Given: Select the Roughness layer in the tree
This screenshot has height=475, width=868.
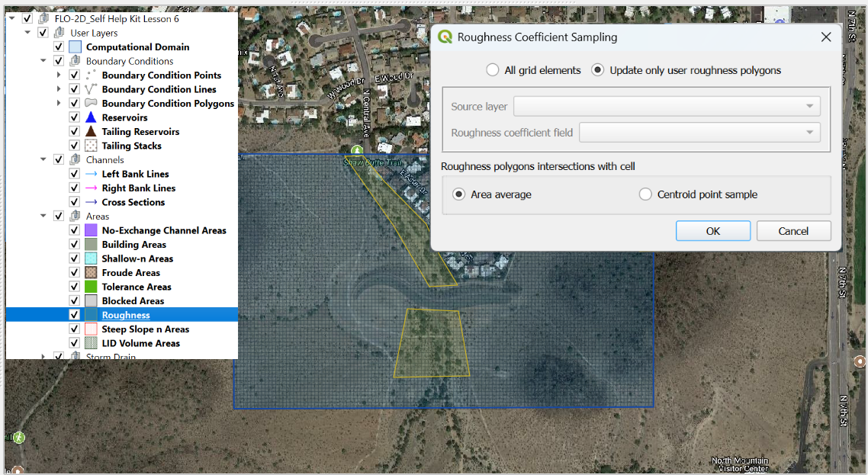Looking at the screenshot, I should (x=126, y=315).
